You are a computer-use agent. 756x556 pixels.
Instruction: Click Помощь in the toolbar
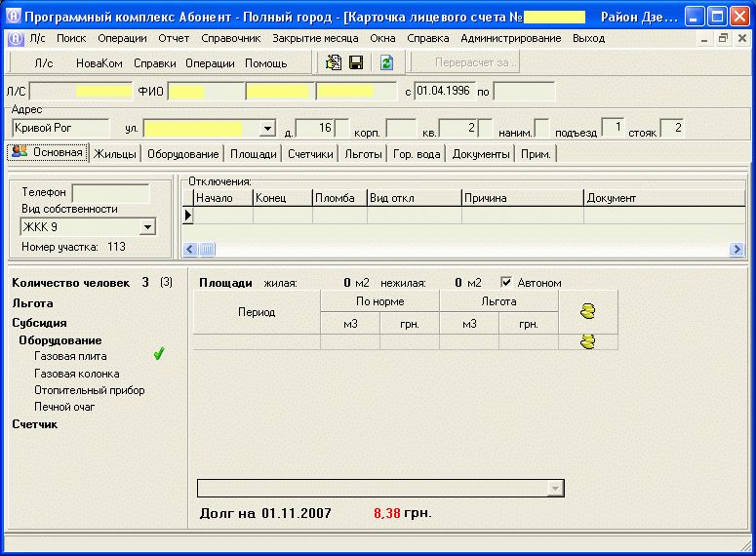tap(265, 63)
